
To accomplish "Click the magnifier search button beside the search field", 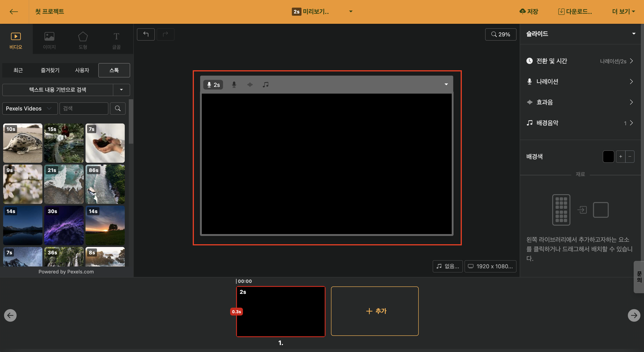I will 118,108.
